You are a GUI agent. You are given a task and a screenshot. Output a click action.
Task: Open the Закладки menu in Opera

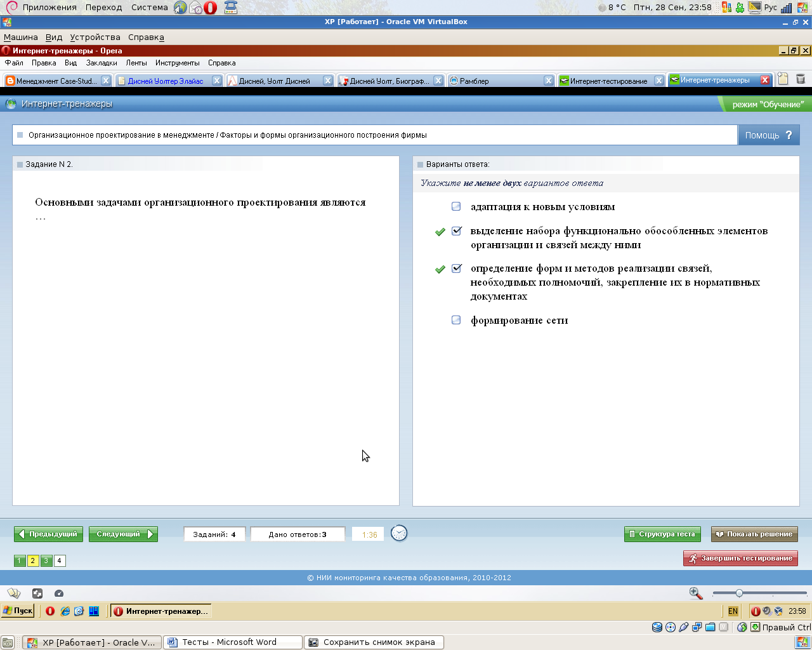(101, 63)
